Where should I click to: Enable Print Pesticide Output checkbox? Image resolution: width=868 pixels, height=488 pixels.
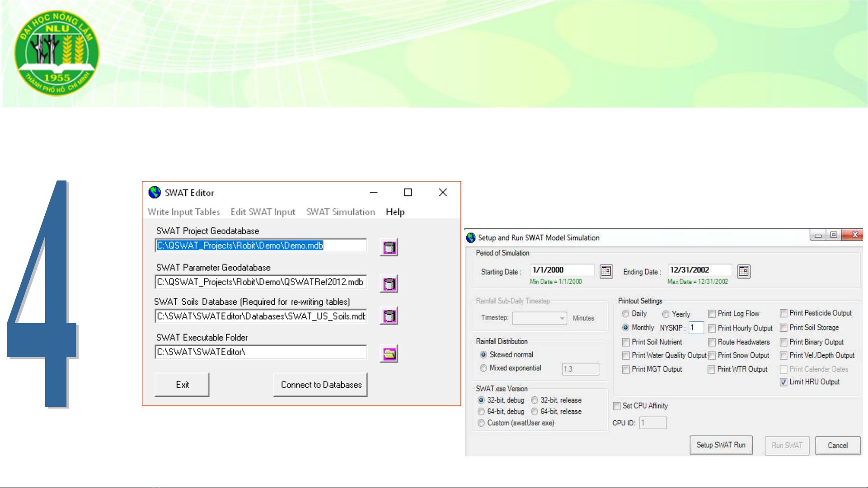[784, 313]
